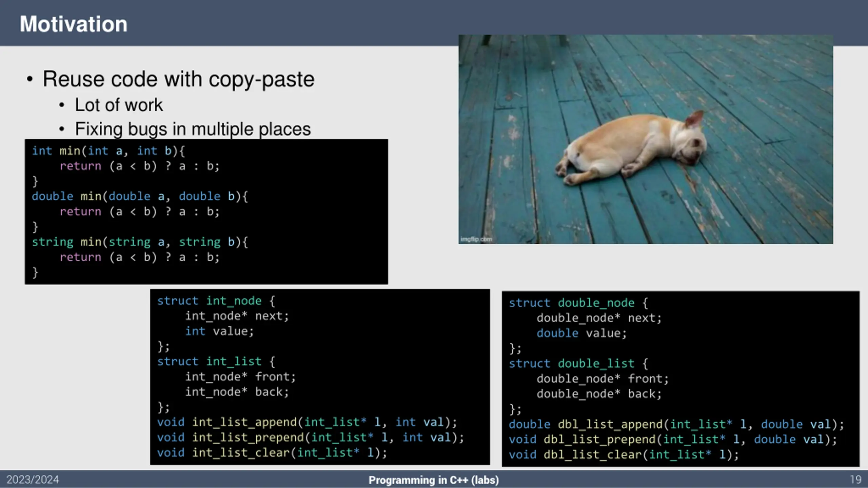Click the 'struct int_node' declaration
The height and width of the screenshot is (488, 868).
(216, 301)
